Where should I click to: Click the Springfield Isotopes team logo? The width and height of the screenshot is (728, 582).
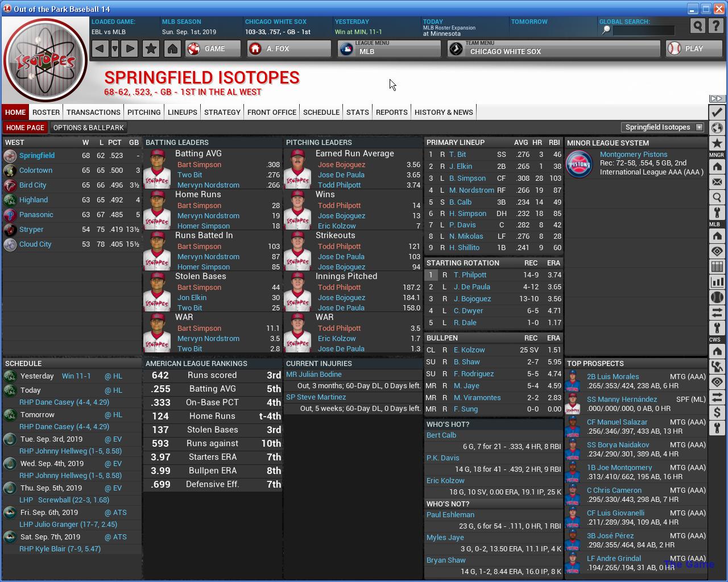(45, 61)
